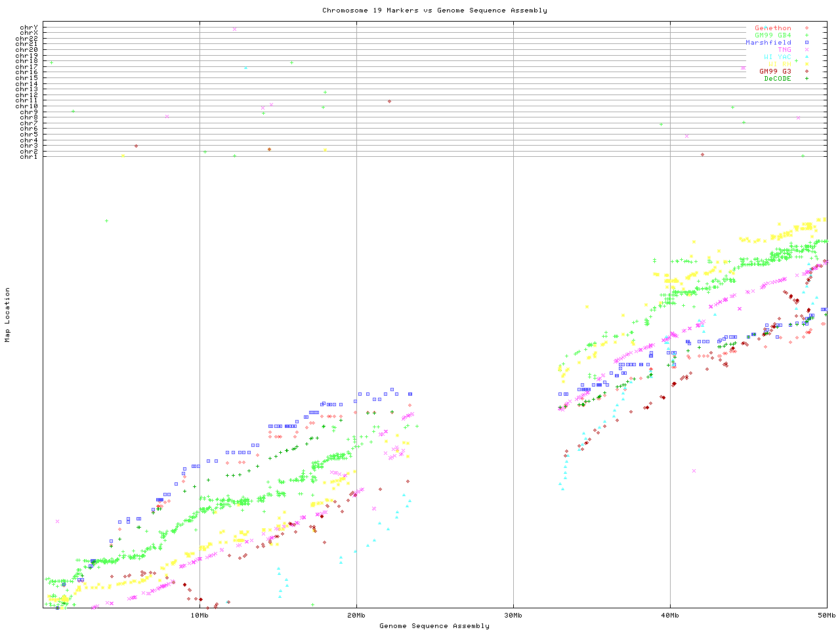
Task: Click the chr1 row label
Action: coord(29,157)
